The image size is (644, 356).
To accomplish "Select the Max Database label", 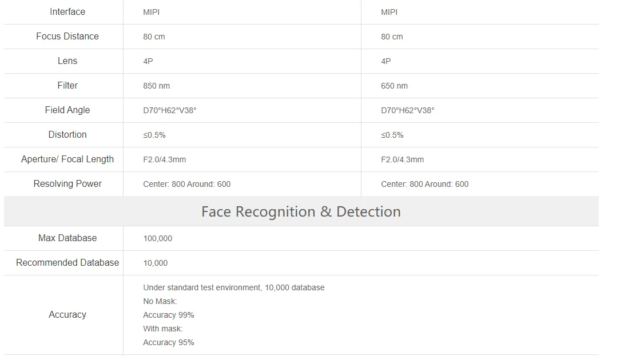I will [x=67, y=238].
